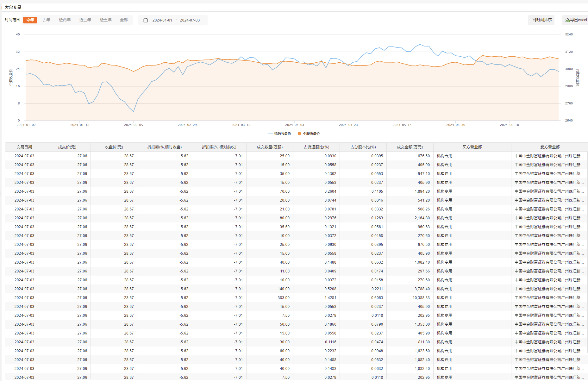Show 全部 time range data

(124, 20)
